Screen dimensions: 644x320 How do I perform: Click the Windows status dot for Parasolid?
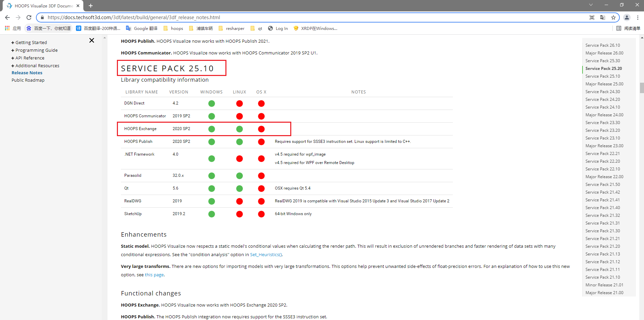point(212,176)
